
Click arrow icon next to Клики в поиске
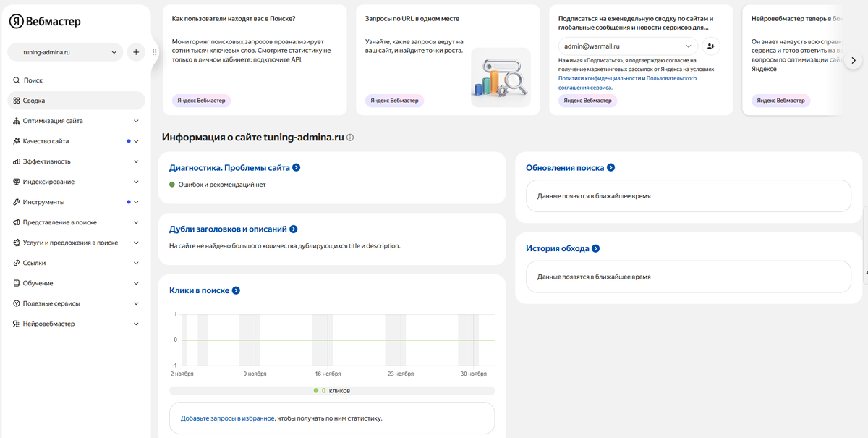[236, 291]
